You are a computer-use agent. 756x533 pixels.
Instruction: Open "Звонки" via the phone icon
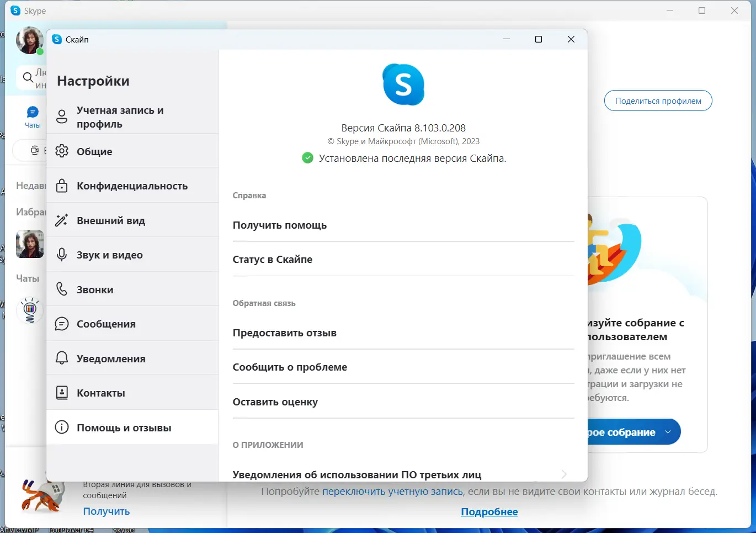point(62,289)
